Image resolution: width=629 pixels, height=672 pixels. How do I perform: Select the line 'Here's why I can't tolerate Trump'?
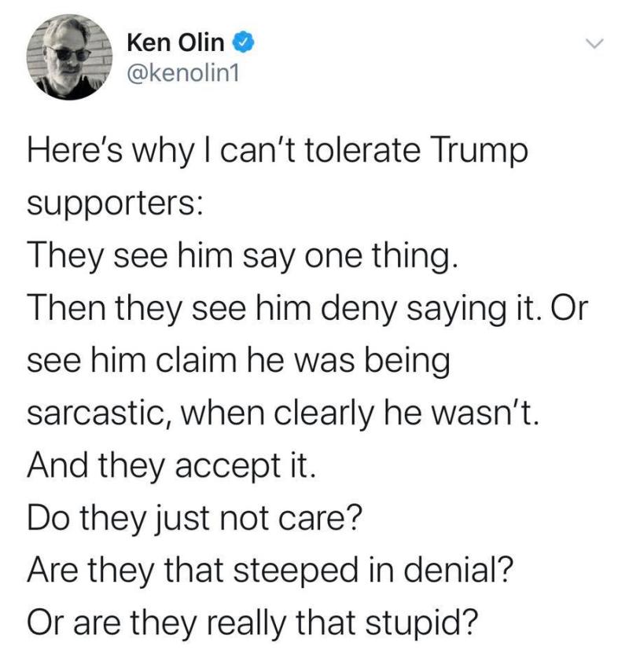(278, 152)
